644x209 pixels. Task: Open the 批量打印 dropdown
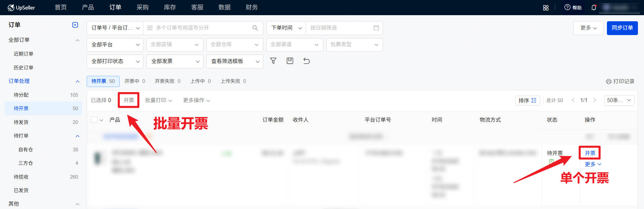(x=158, y=100)
